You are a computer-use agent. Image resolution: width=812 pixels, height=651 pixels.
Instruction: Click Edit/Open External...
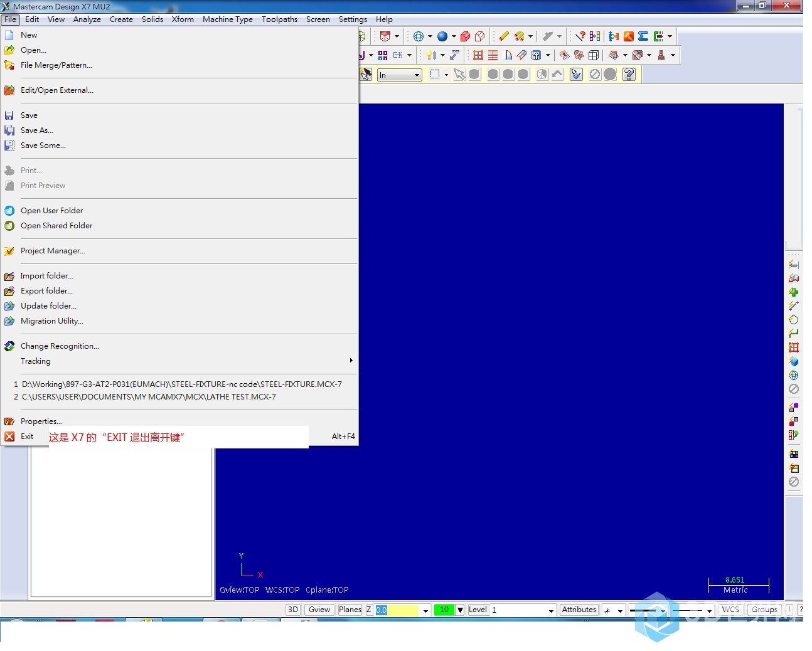point(179,90)
